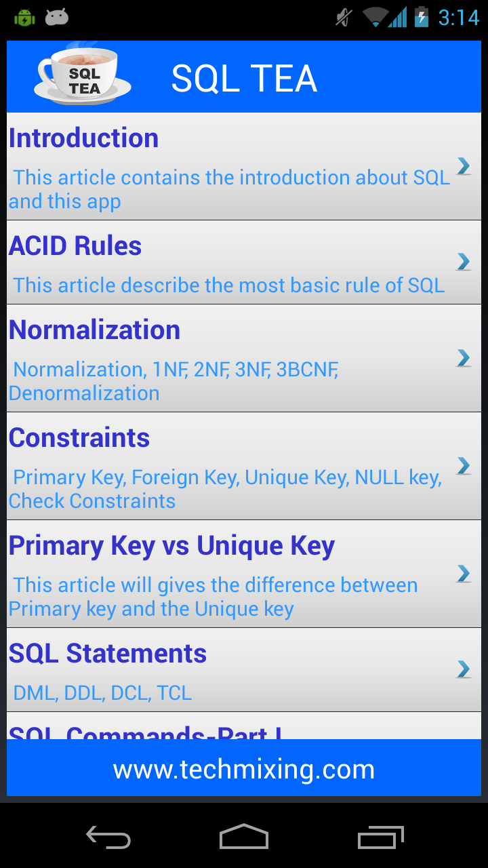Tap the SQL TEA teacup logo

coord(83,76)
